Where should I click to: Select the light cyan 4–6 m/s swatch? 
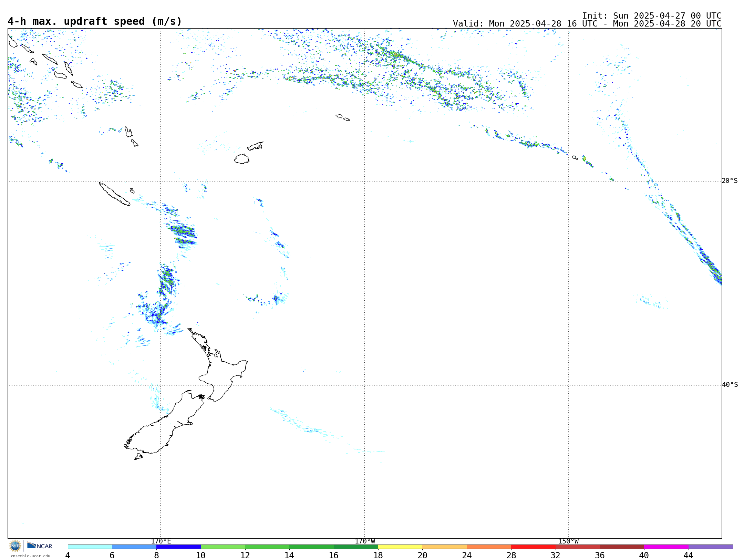click(90, 547)
